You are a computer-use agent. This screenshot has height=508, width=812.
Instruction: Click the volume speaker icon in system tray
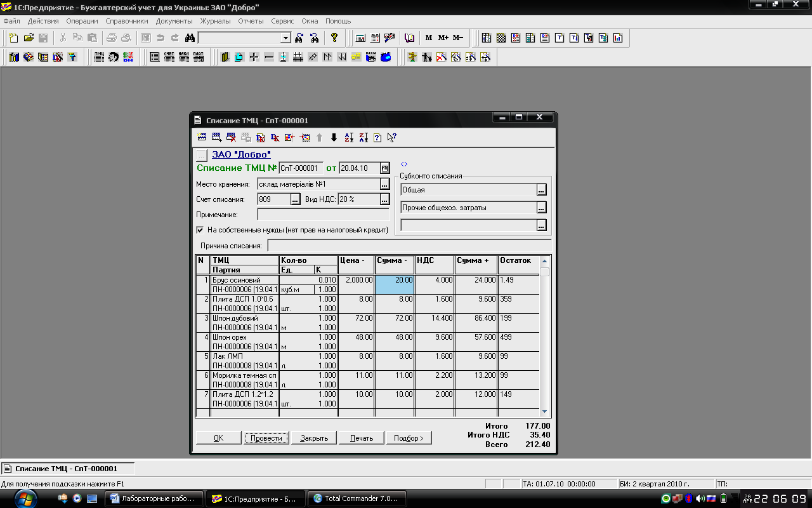point(700,498)
